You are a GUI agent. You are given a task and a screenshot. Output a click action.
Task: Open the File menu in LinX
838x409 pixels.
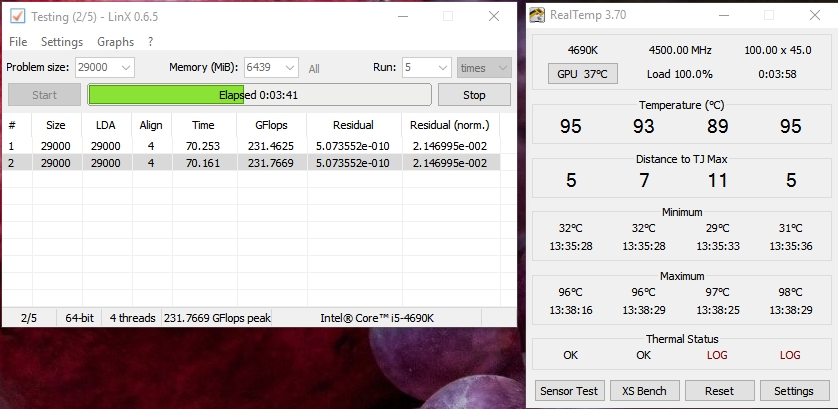18,42
